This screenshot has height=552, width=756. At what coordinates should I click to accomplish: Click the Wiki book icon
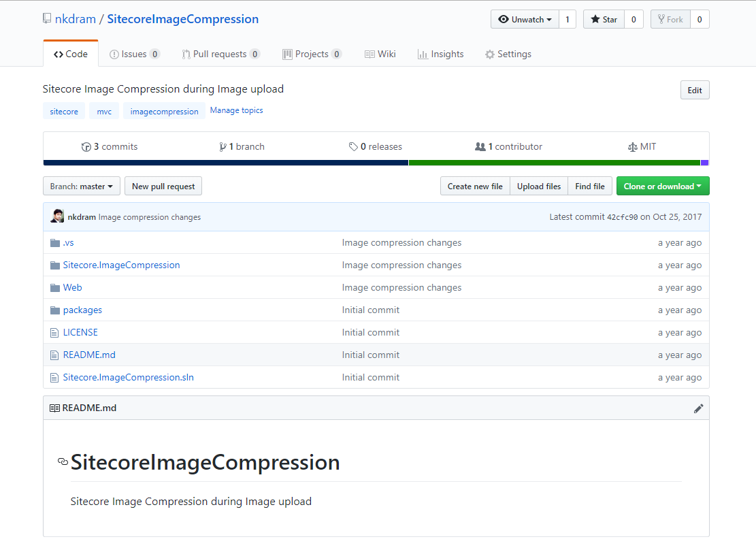coord(369,54)
